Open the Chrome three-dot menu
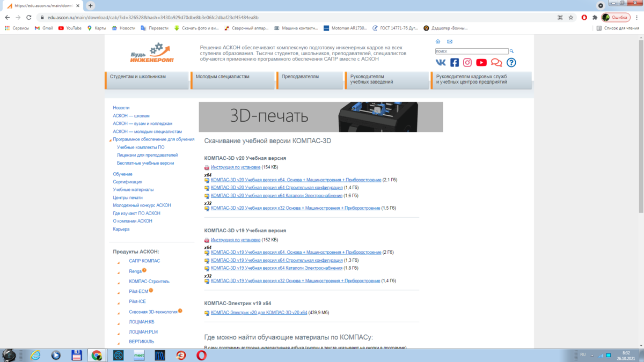Screen dimensions: 644x362 click(x=638, y=17)
